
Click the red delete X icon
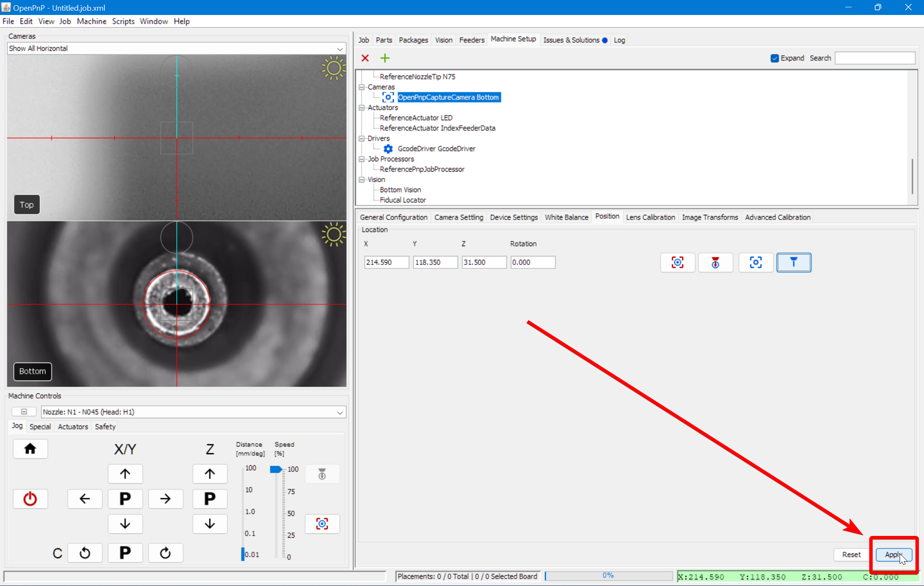pyautogui.click(x=365, y=58)
